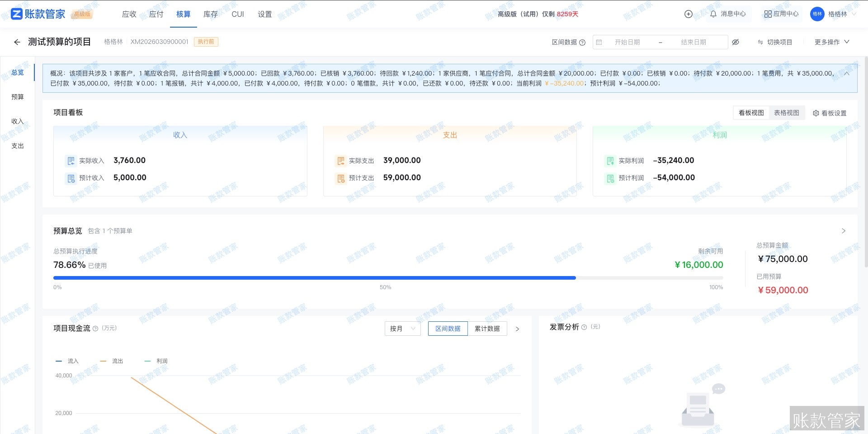
Task: Toggle the eye-slash visibility icon
Action: [736, 42]
